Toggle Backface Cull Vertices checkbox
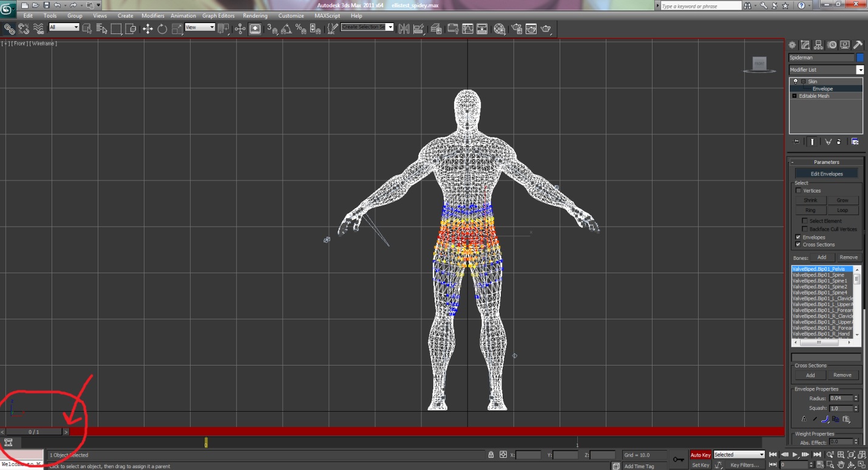Image resolution: width=868 pixels, height=470 pixels. [x=805, y=229]
